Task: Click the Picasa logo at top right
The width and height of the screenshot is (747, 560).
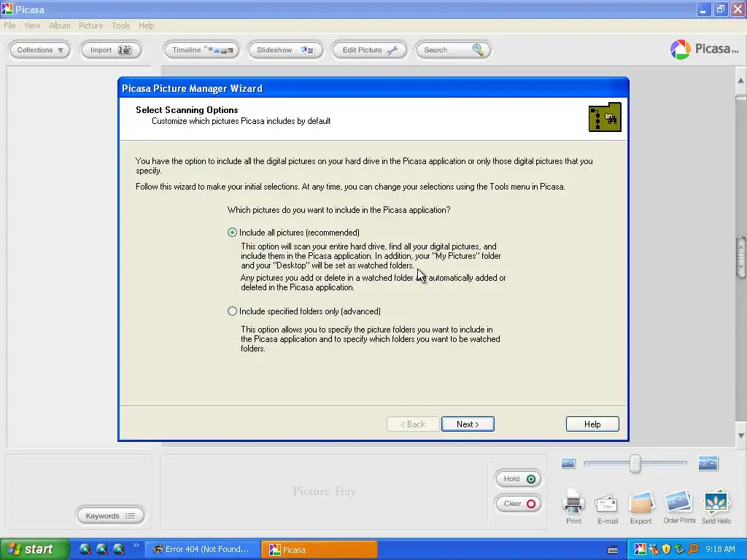Action: pyautogui.click(x=704, y=49)
